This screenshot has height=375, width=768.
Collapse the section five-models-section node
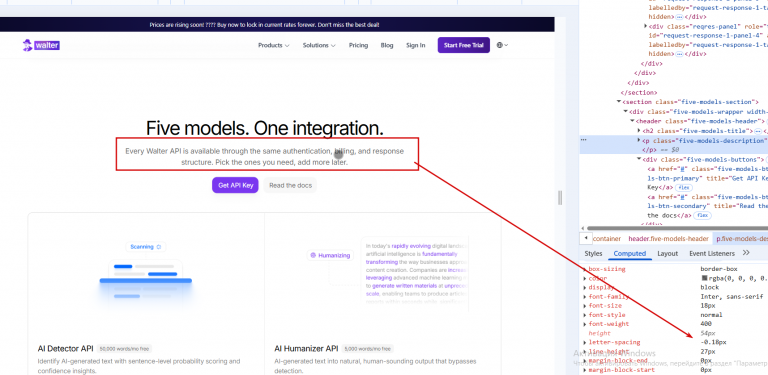(x=619, y=101)
